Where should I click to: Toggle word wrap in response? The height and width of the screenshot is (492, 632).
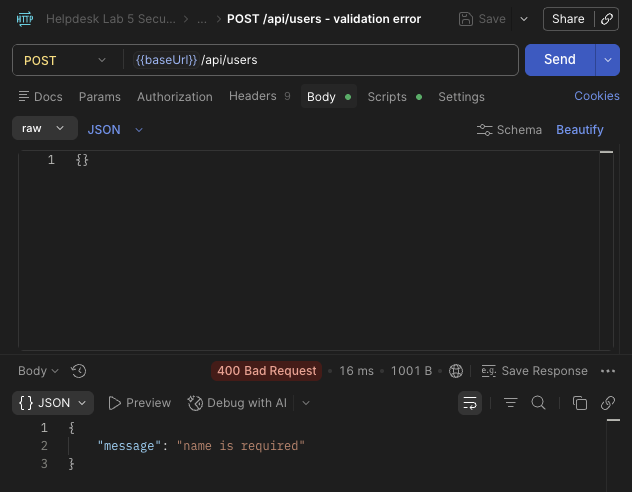coord(470,403)
